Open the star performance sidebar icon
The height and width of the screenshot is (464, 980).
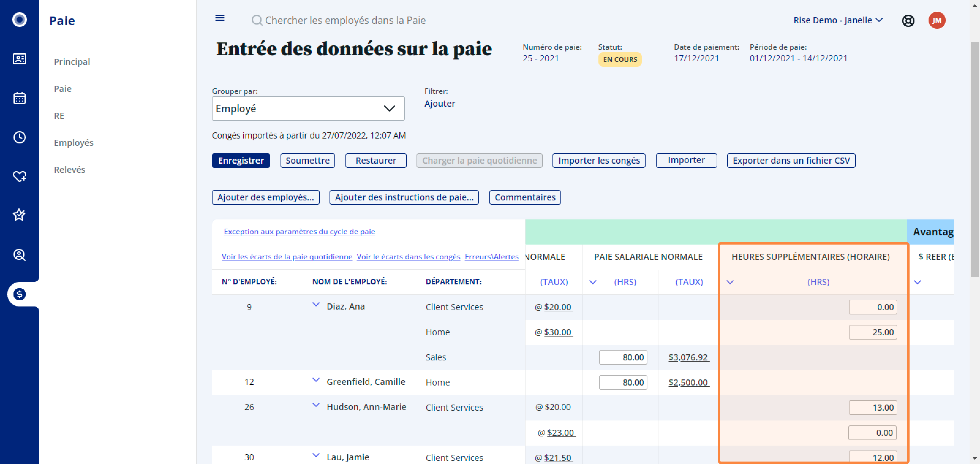point(19,215)
